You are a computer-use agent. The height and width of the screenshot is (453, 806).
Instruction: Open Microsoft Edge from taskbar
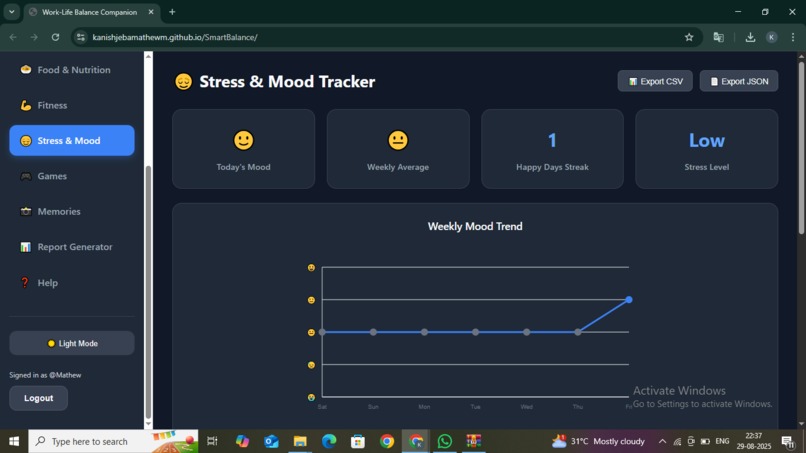[329, 441]
